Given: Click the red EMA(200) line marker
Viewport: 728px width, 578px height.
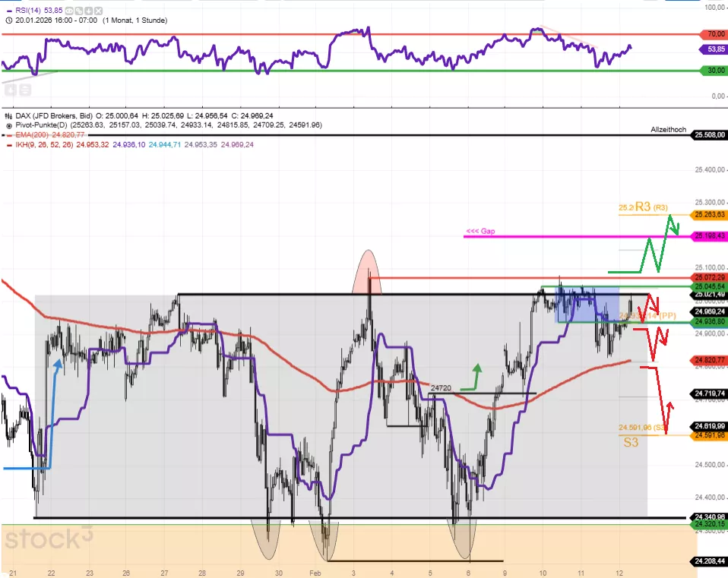Looking at the screenshot, I should pyautogui.click(x=8, y=134).
